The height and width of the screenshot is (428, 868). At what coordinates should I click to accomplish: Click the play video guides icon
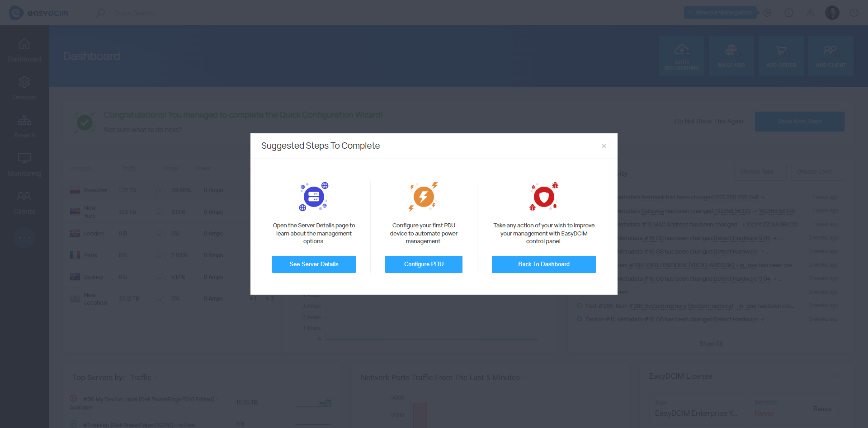(767, 13)
